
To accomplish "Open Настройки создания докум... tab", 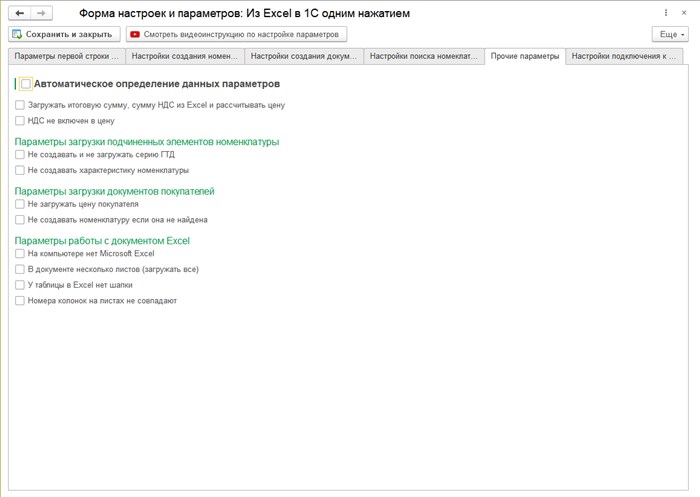I will point(304,56).
